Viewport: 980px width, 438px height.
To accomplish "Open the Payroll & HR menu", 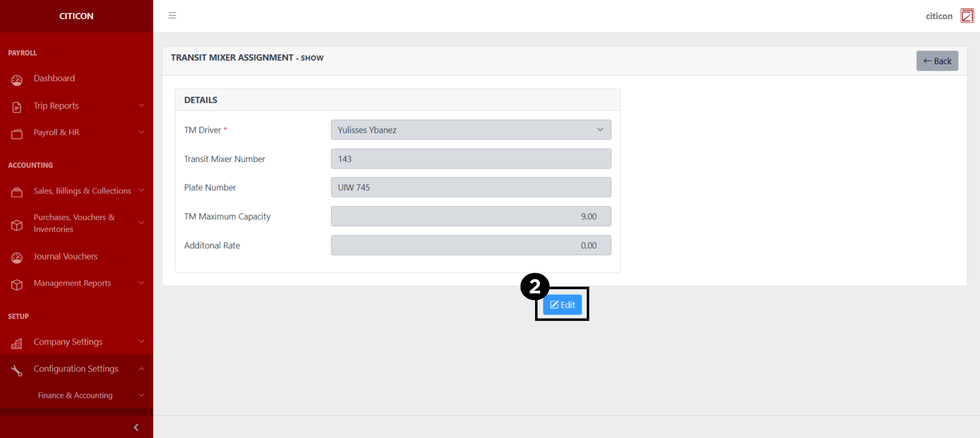I will pyautogui.click(x=77, y=133).
